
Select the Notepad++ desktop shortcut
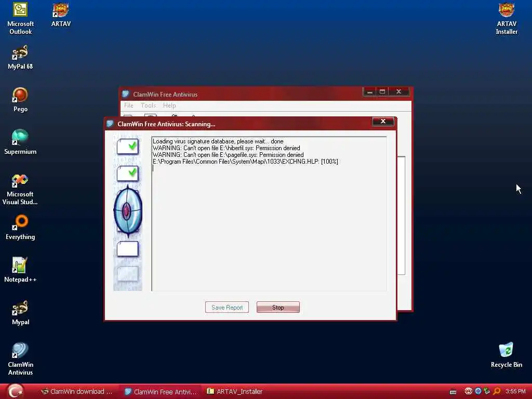tap(20, 270)
